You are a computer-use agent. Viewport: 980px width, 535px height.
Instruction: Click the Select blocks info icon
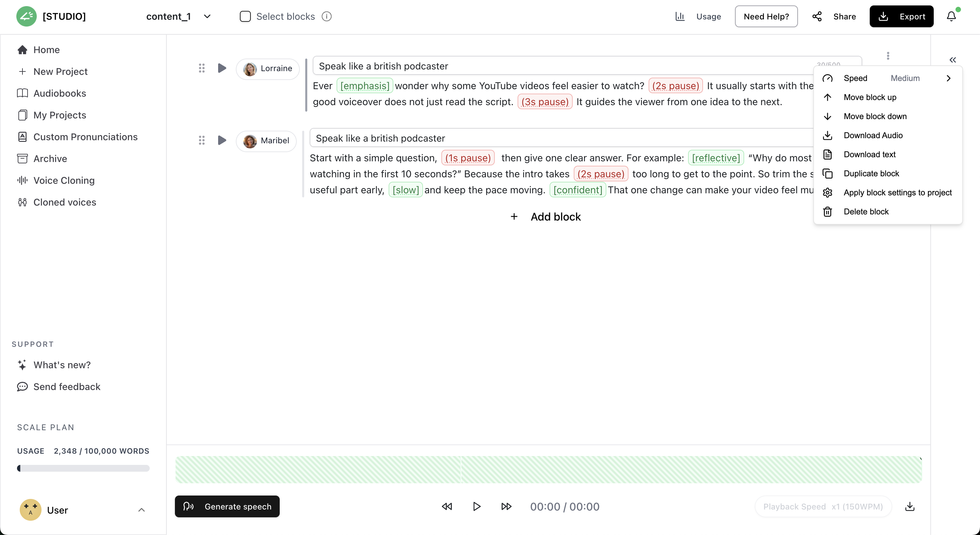(x=326, y=16)
